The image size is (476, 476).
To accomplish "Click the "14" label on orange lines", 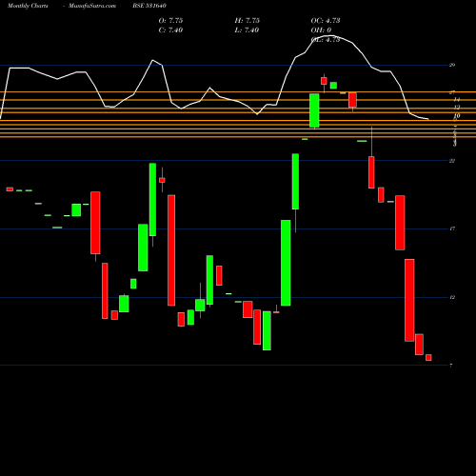I will coord(457,100).
